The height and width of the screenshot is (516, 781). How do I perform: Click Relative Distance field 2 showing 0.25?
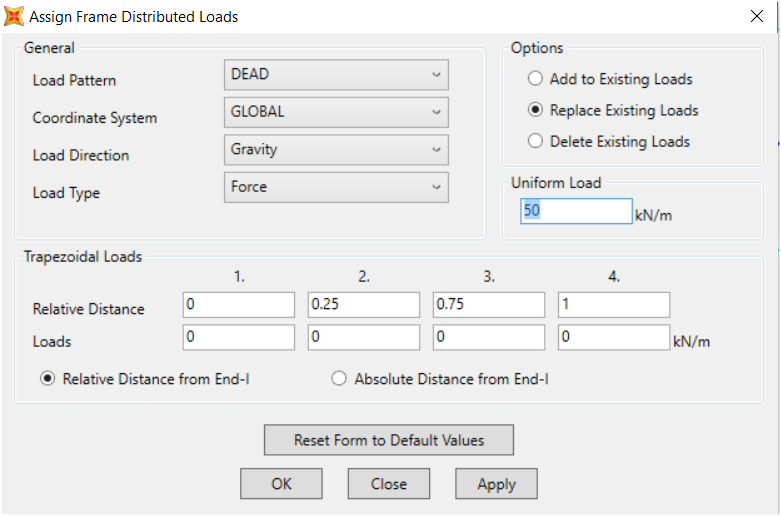coord(364,304)
